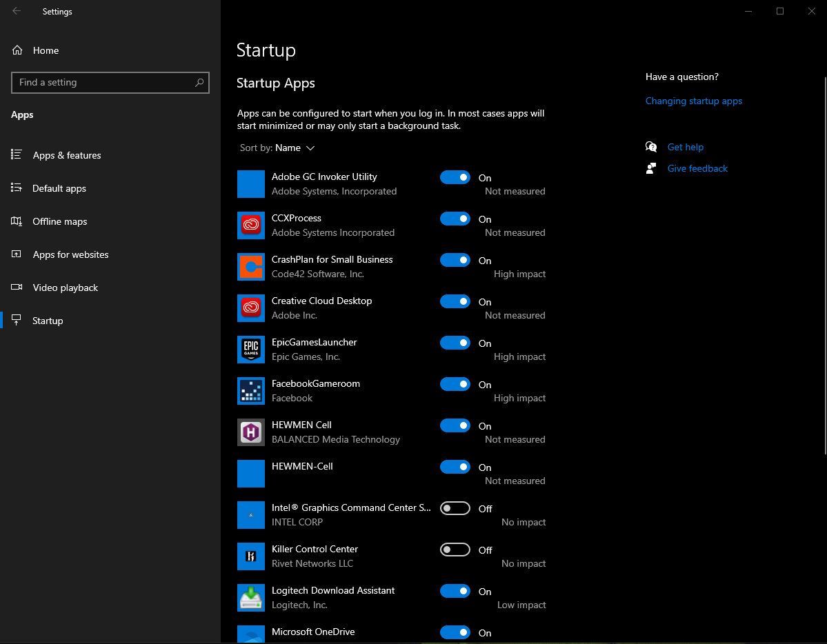Turn off FacebookGameroom at startup
Screen dimensions: 827x644
click(x=455, y=384)
